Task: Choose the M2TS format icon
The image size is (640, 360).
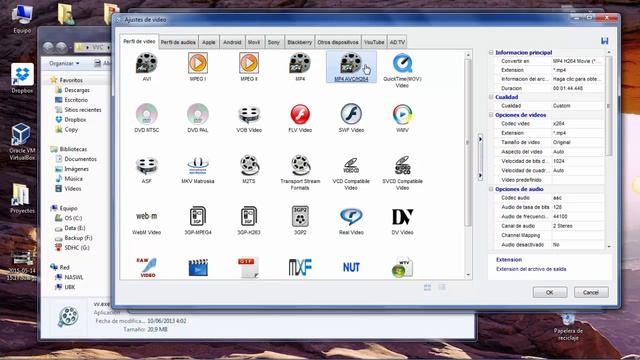Action: tap(249, 165)
